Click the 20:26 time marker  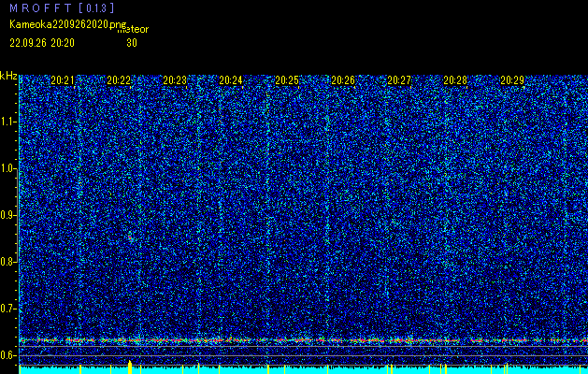coord(343,80)
